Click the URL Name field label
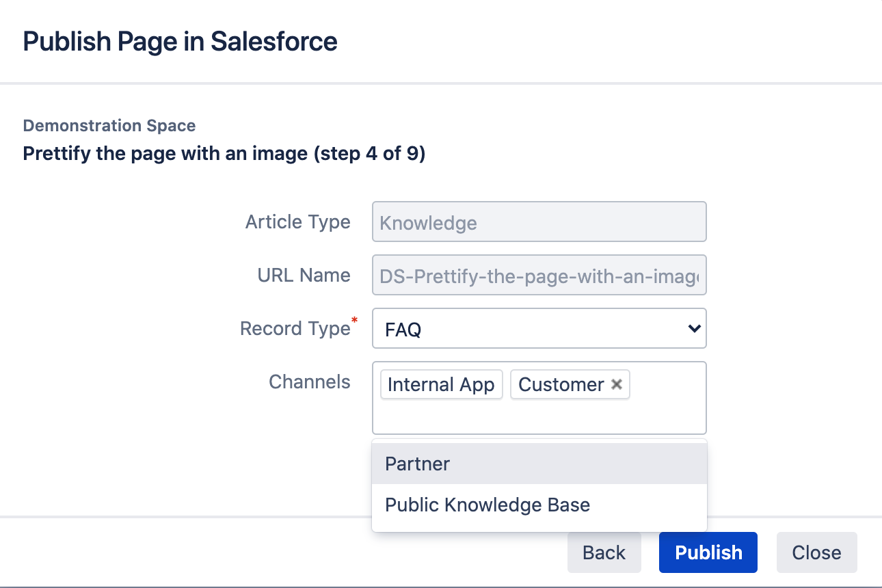Screen dimensions: 882x588 point(304,276)
